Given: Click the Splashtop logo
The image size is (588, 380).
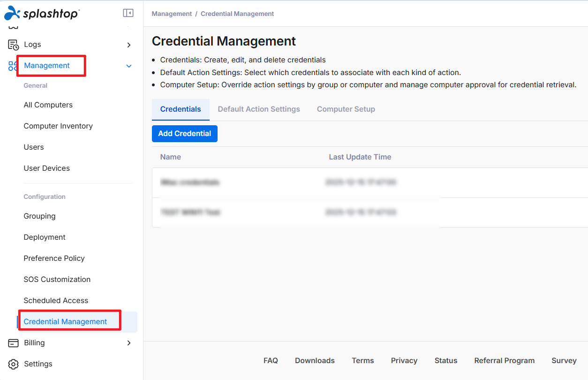Looking at the screenshot, I should click(x=42, y=13).
